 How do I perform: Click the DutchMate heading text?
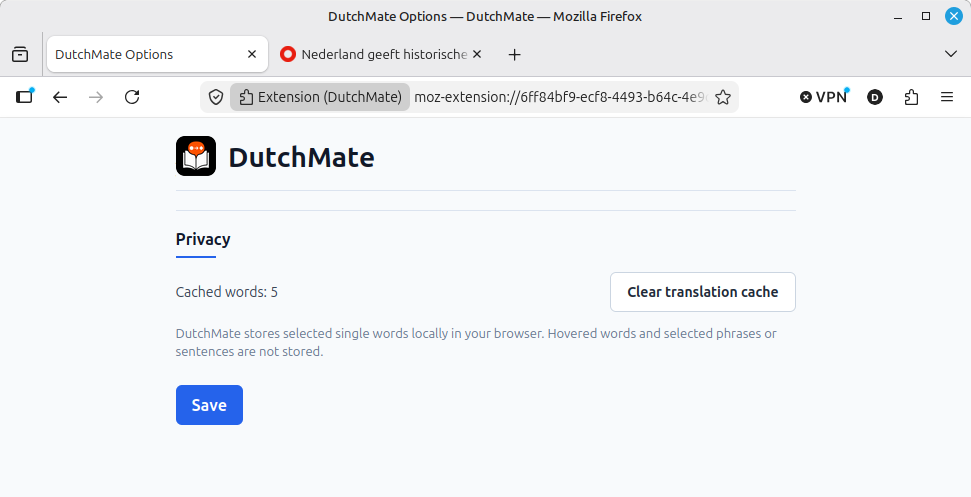tap(302, 157)
